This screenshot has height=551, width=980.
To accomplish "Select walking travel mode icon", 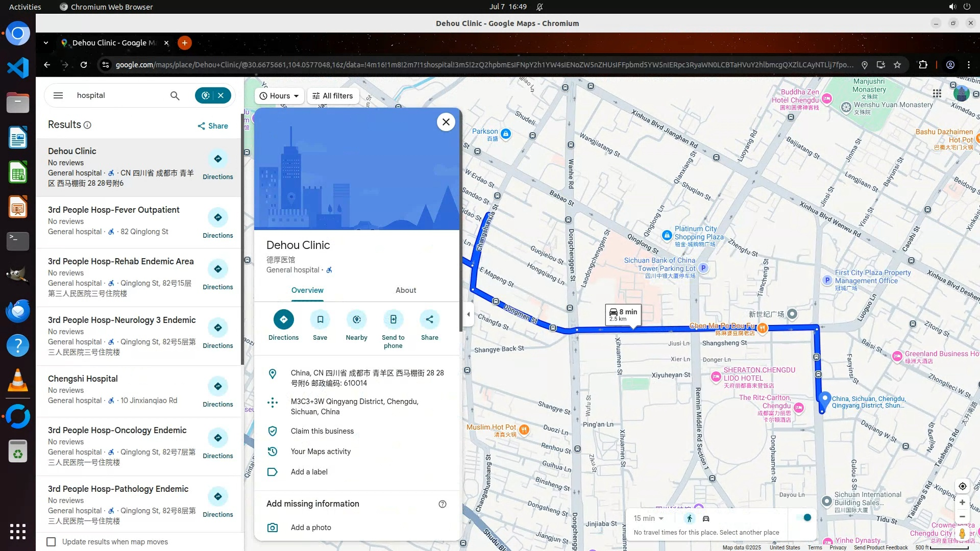I will pos(690,518).
